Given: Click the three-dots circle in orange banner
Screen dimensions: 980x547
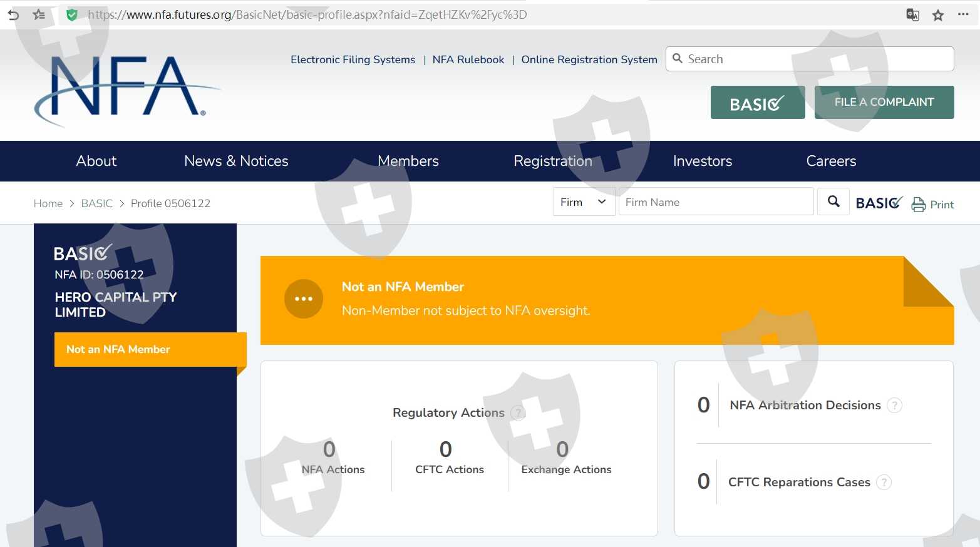Looking at the screenshot, I should (304, 299).
